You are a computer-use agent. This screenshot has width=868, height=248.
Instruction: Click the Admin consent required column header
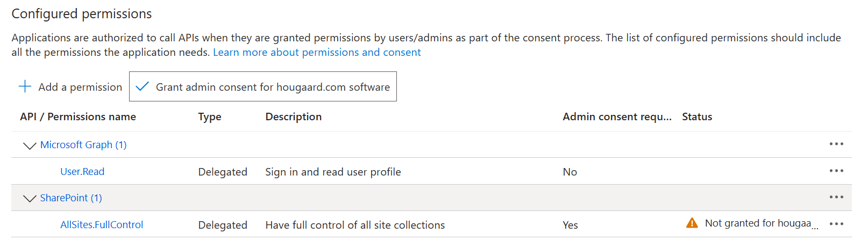point(617,116)
